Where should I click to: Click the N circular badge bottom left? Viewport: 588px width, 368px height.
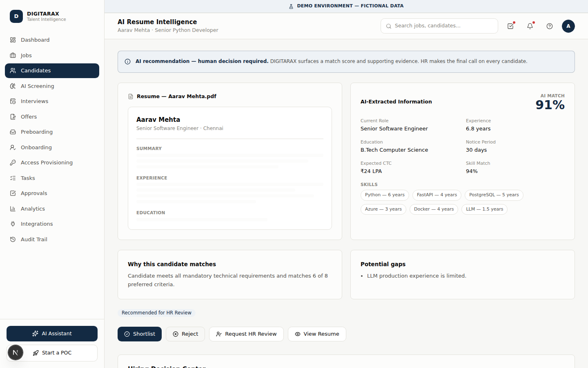click(16, 352)
